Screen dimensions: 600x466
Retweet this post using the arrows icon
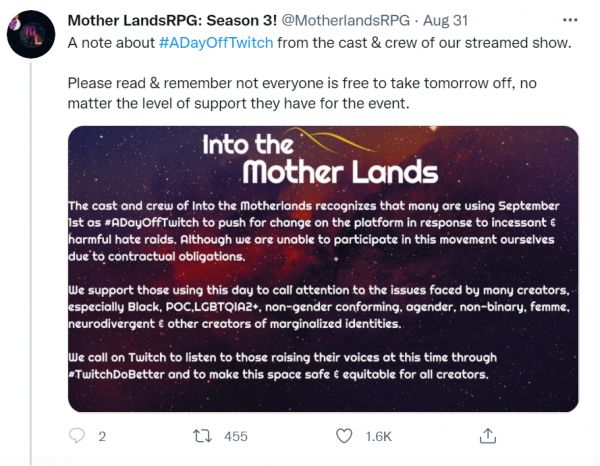(x=200, y=436)
